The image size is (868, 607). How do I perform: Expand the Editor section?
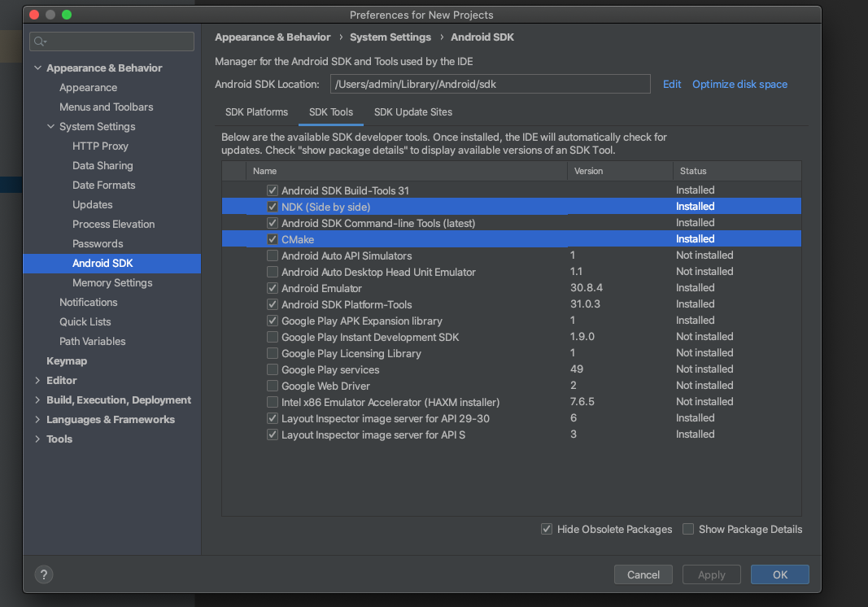pos(37,381)
